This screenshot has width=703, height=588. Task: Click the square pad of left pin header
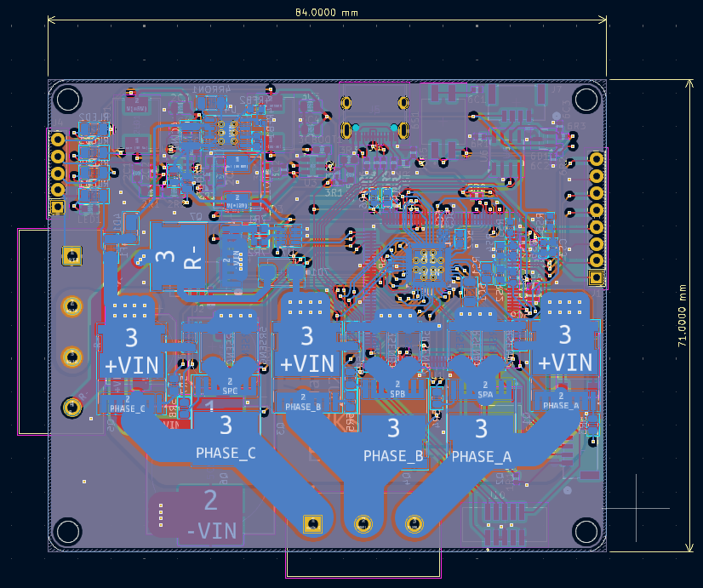point(58,207)
